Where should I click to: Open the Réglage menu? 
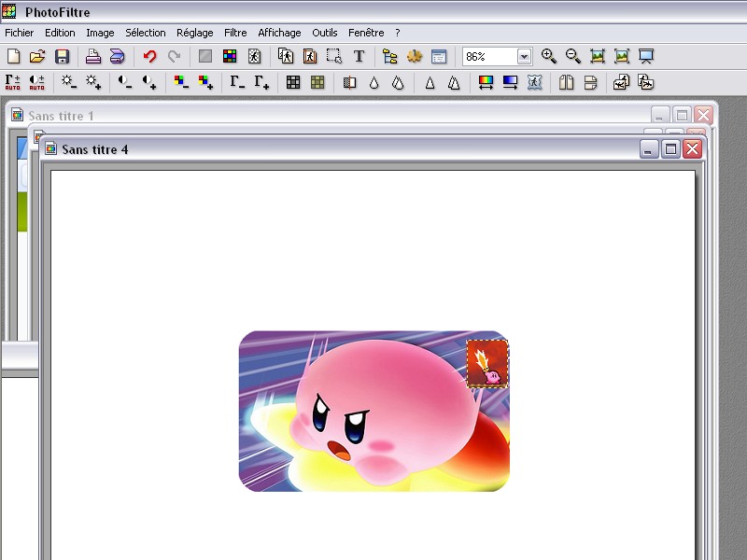pos(195,33)
